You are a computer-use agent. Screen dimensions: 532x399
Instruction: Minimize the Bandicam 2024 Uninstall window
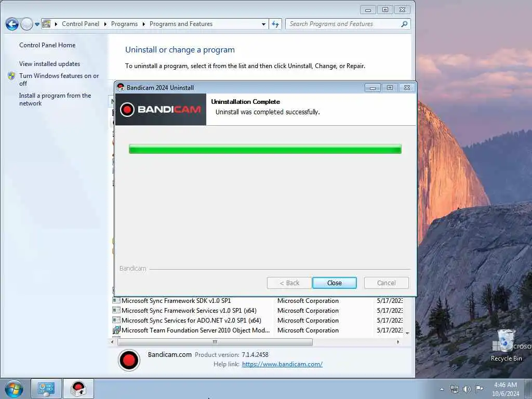[x=373, y=88]
